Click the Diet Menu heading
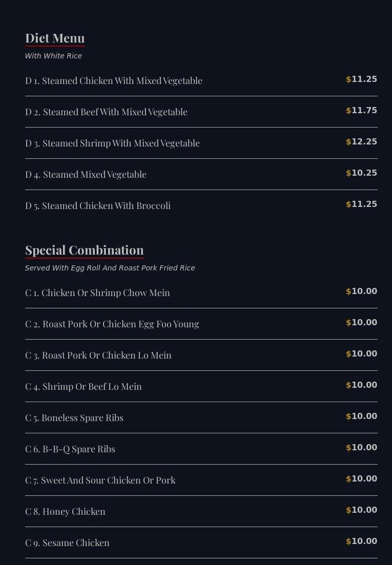392x565 pixels. (55, 38)
